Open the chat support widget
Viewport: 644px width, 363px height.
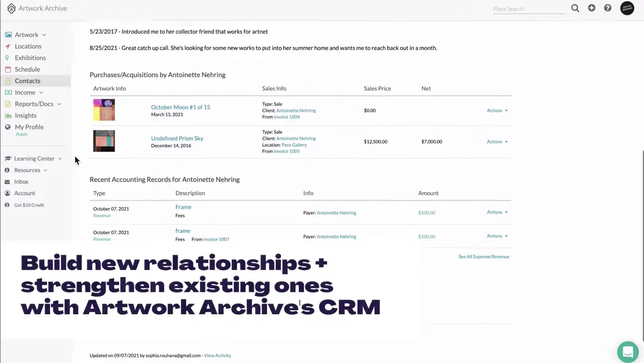pos(628,352)
